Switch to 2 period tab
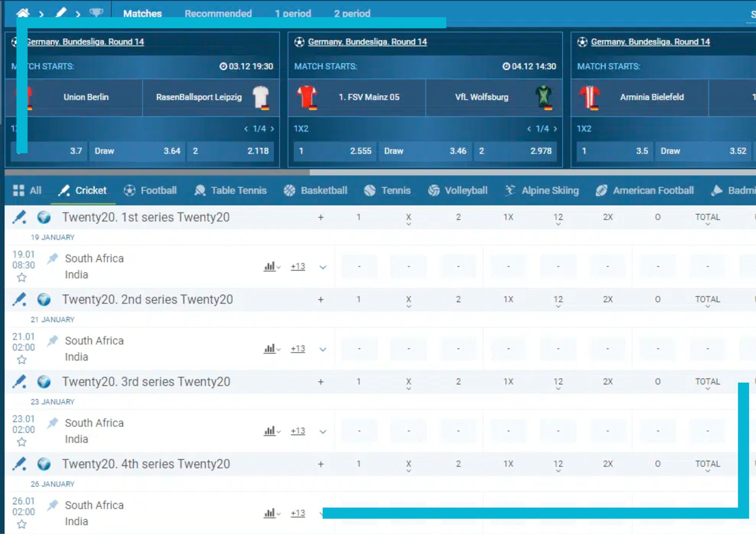 point(352,13)
